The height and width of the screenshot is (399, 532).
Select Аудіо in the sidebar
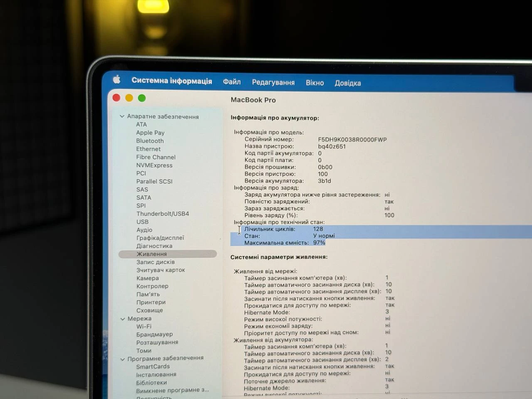pyautogui.click(x=144, y=230)
